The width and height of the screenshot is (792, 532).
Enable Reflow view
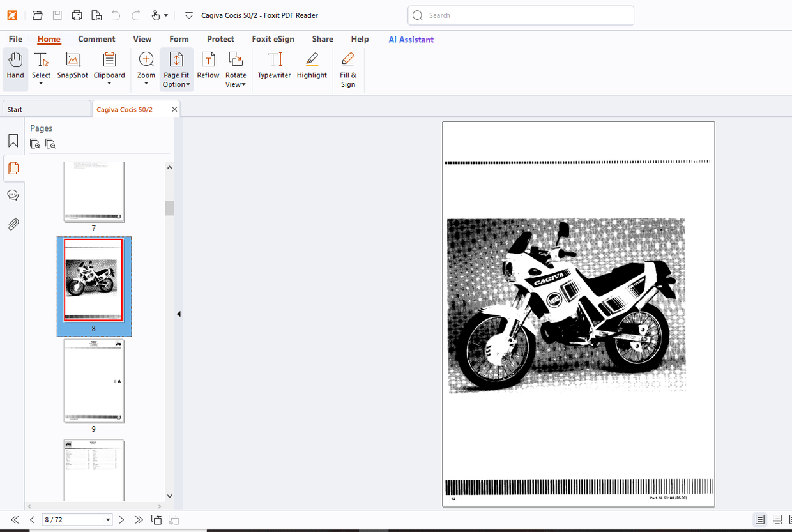(208, 68)
